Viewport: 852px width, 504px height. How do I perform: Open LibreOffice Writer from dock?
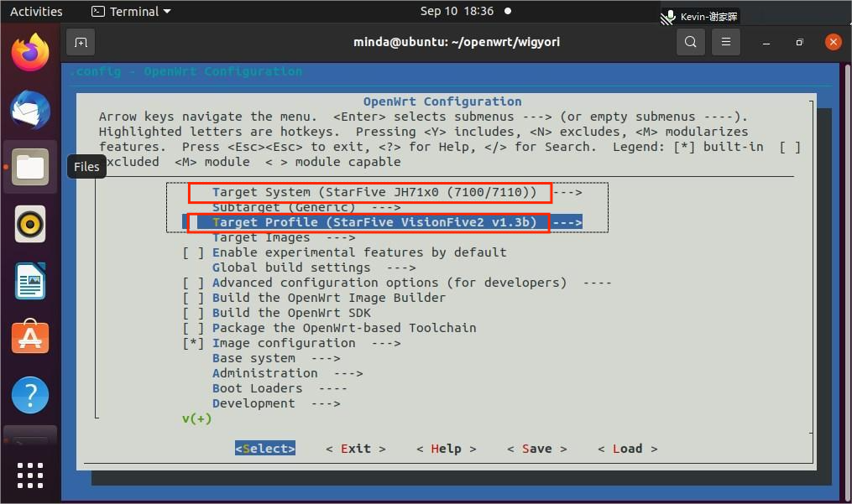(30, 281)
